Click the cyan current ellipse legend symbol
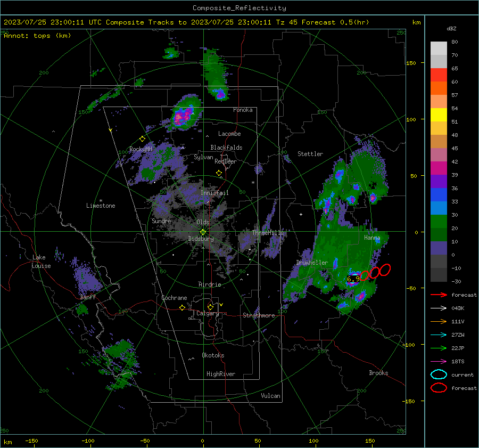This screenshot has width=479, height=448. 439,374
